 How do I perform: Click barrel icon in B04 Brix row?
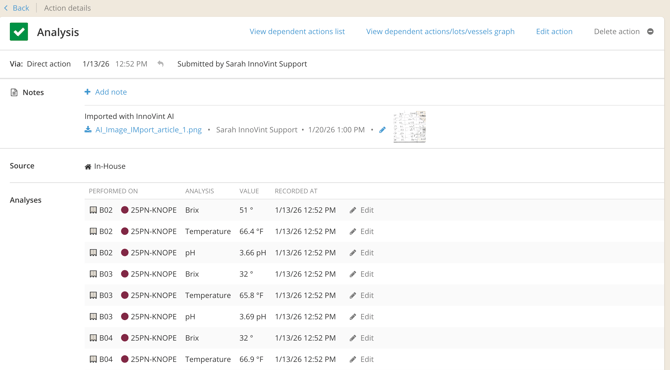[x=93, y=338]
